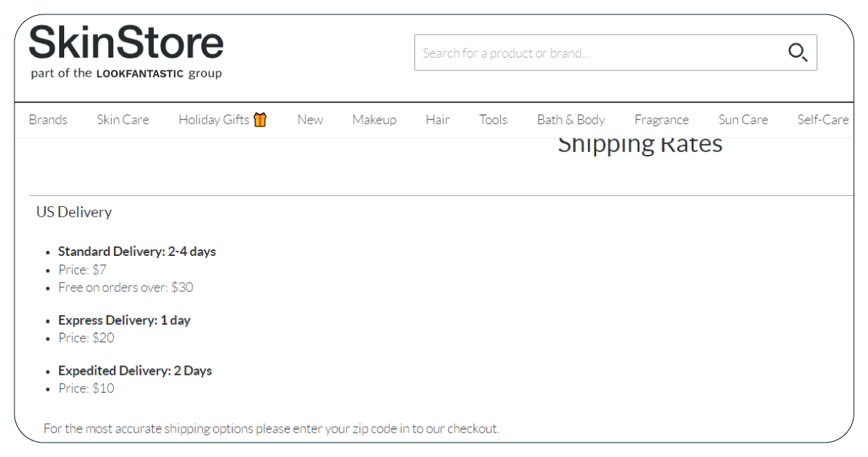This screenshot has width=868, height=457.
Task: Click the LOOKFANTASTIC group tagline
Action: [x=126, y=74]
